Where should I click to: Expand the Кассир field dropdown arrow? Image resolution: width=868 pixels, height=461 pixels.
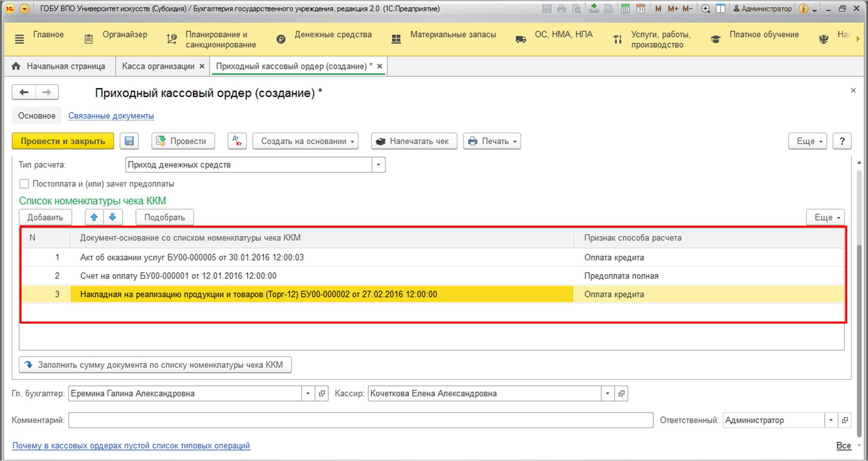608,394
